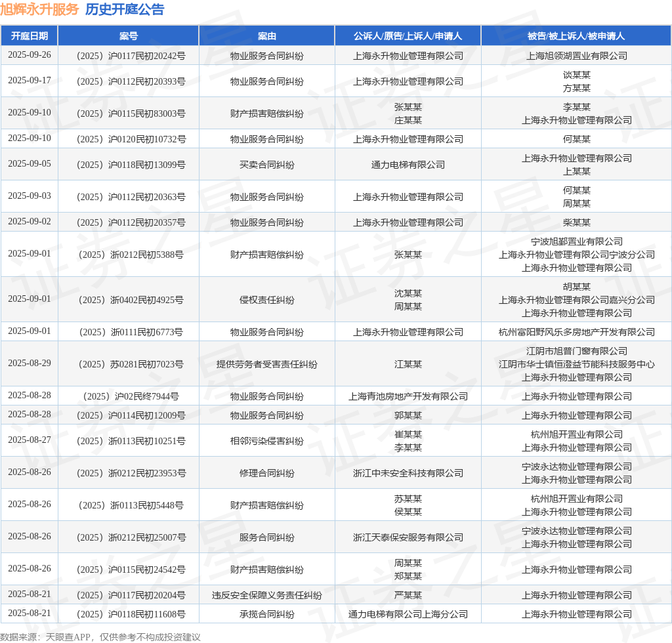The image size is (672, 643).
Task: Click defendant 上海永升物业管理有限公司嘉兴分公司
Action: [576, 301]
